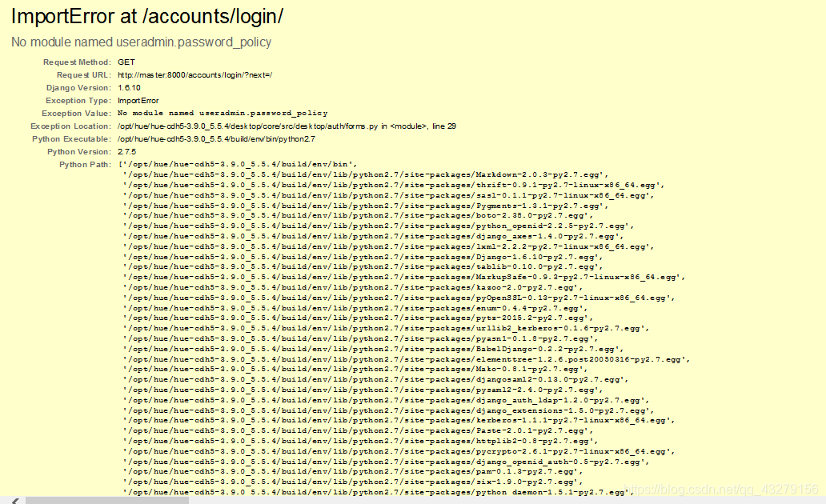Click the Python Executable label
Viewport: 826px width, 504px height.
[72, 138]
